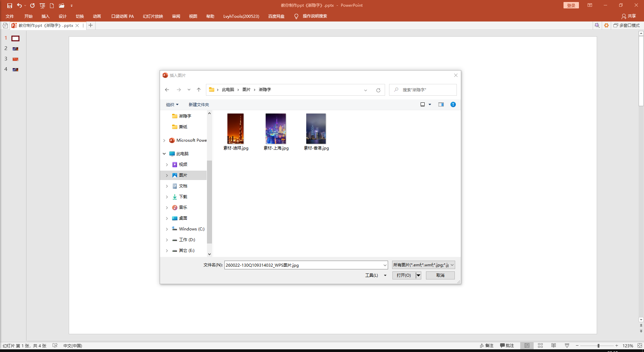Click the Undo arrow icon
Viewport: 644px width, 352px height.
[19, 6]
